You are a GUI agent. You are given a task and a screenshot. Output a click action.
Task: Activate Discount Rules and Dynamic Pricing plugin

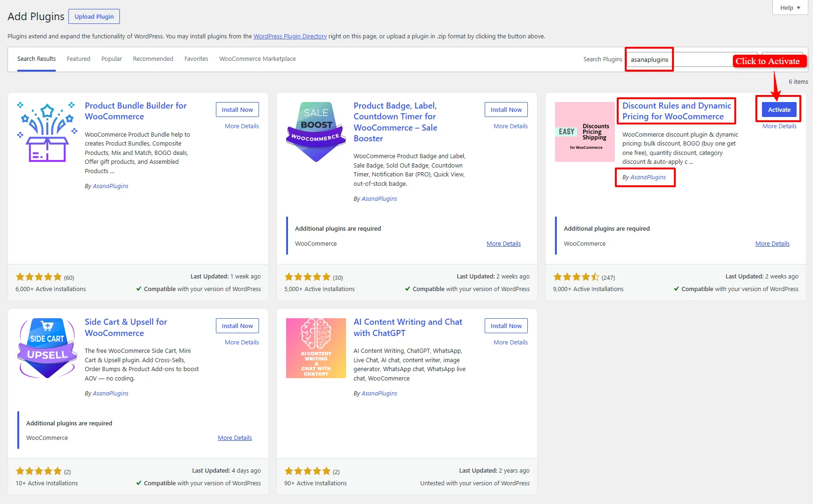(x=779, y=110)
